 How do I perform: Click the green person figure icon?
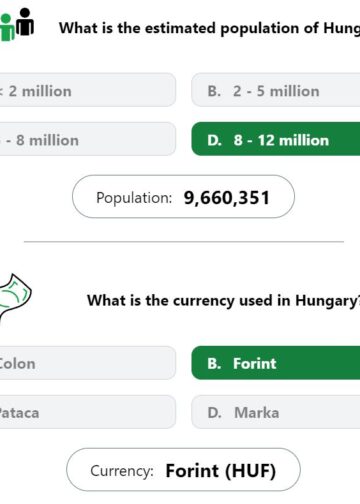(7, 28)
